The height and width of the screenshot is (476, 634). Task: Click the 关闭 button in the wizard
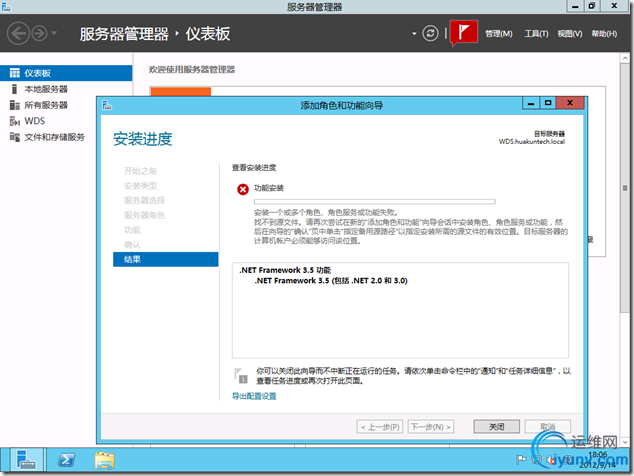(x=497, y=427)
